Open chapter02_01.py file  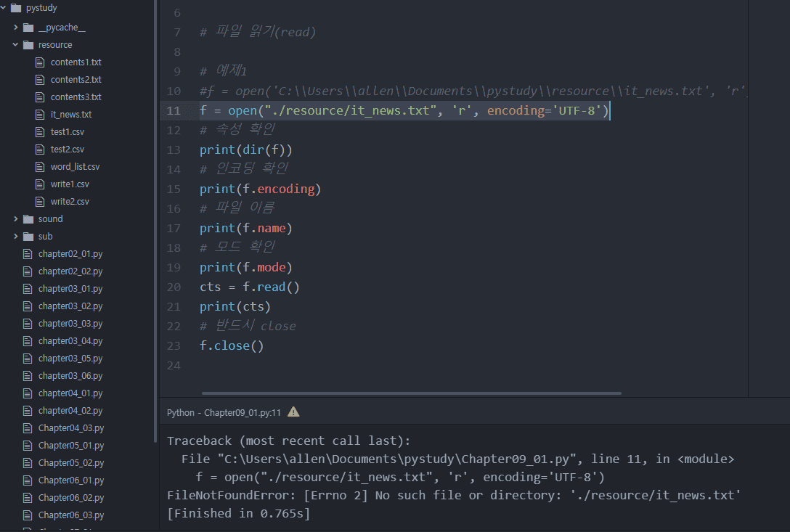click(70, 254)
